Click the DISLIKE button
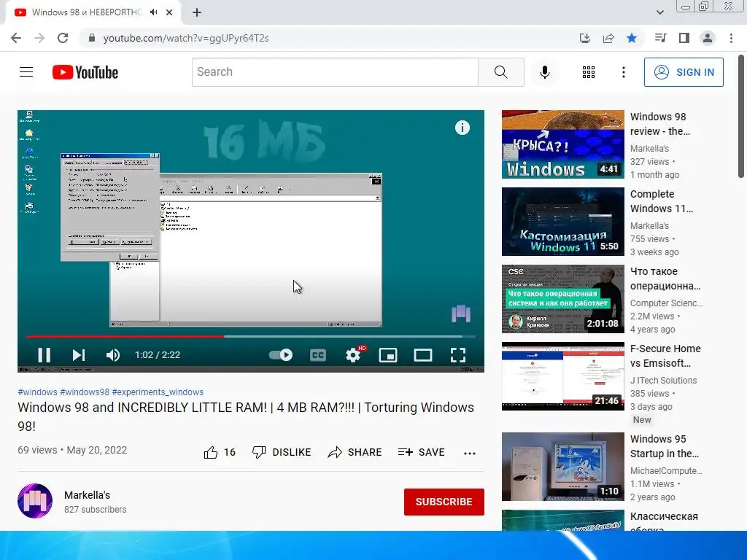The height and width of the screenshot is (560, 747). (282, 452)
